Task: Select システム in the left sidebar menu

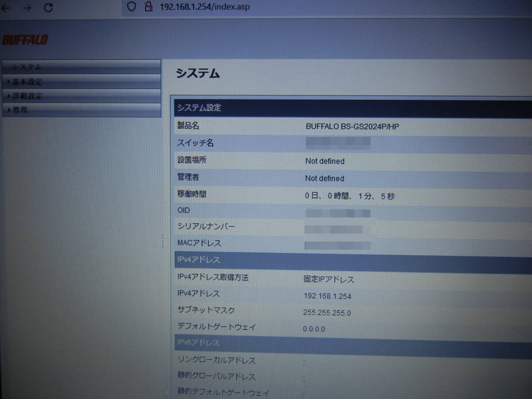Action: [82, 67]
